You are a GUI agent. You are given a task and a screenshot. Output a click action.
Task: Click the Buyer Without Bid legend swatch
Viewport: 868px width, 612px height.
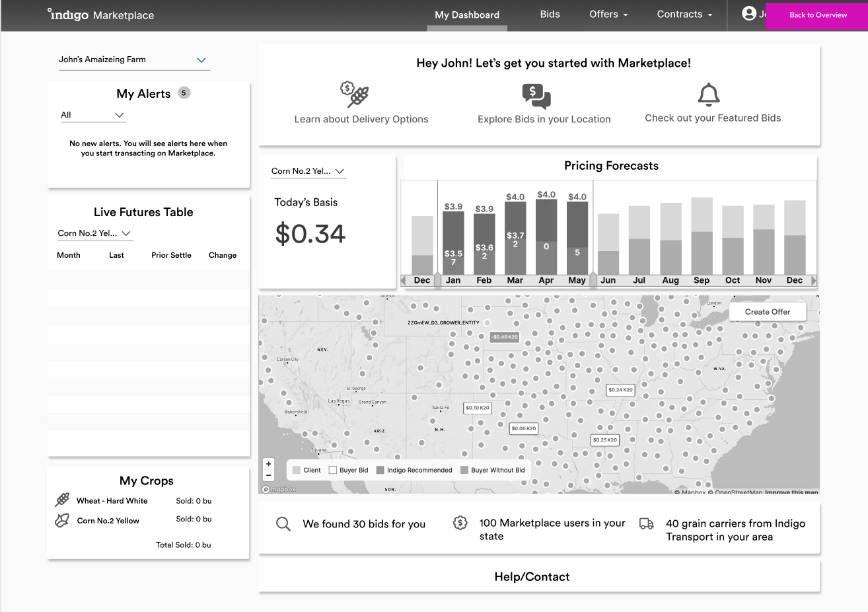[x=464, y=471]
